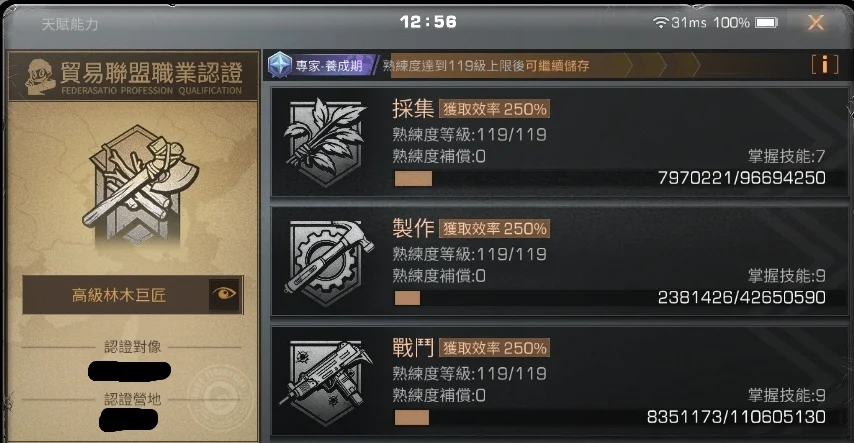Click the 採集 獲取效率 250% tag
This screenshot has height=443, width=854.
pyautogui.click(x=495, y=109)
